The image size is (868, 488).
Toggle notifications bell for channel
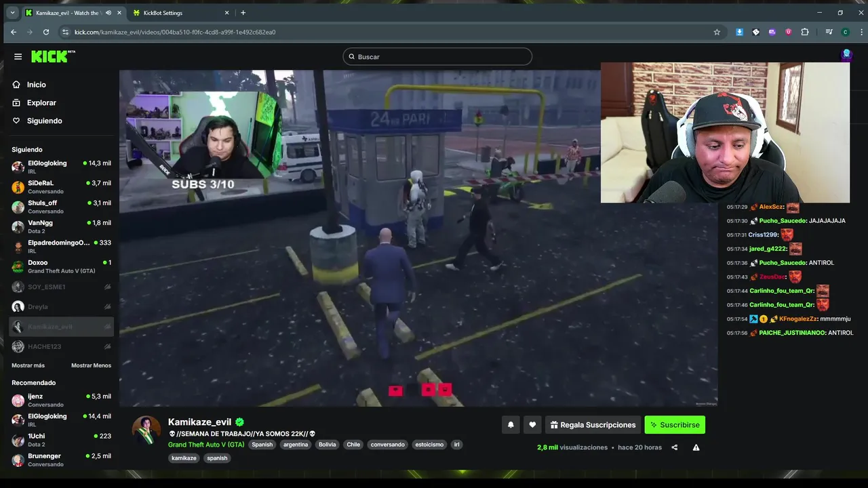511,425
